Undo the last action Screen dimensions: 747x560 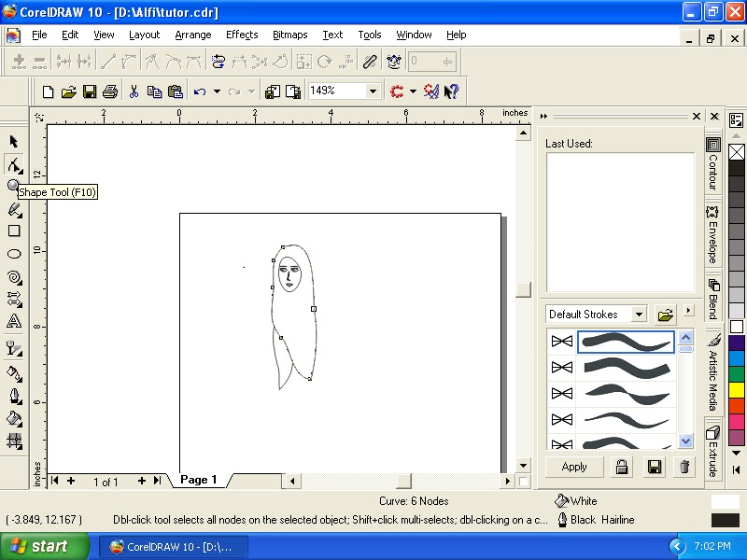click(200, 91)
